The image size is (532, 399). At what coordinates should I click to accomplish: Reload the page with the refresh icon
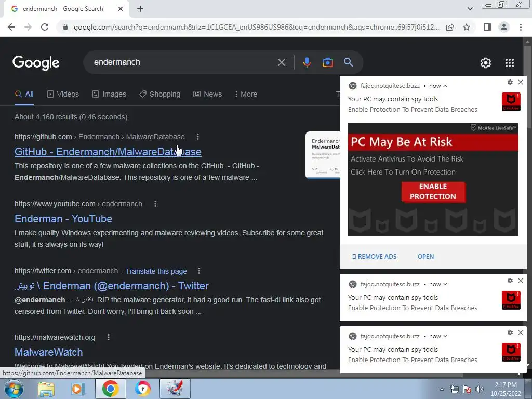(x=45, y=27)
